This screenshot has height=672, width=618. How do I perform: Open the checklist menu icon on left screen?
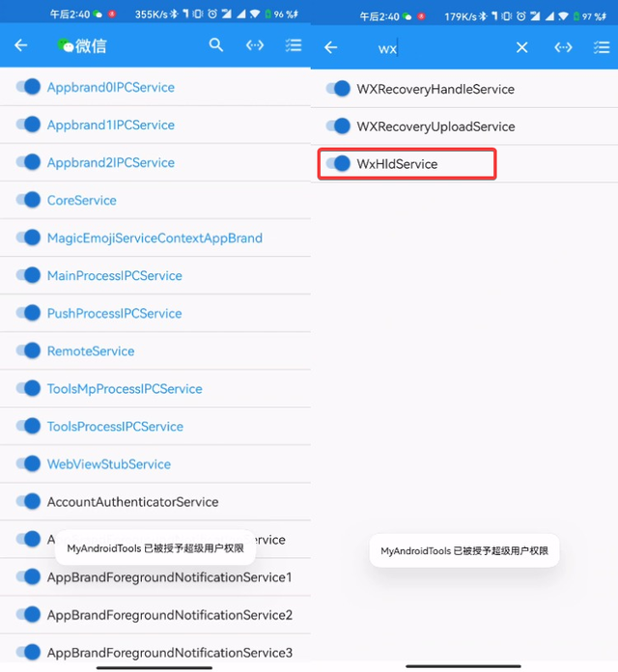(294, 45)
